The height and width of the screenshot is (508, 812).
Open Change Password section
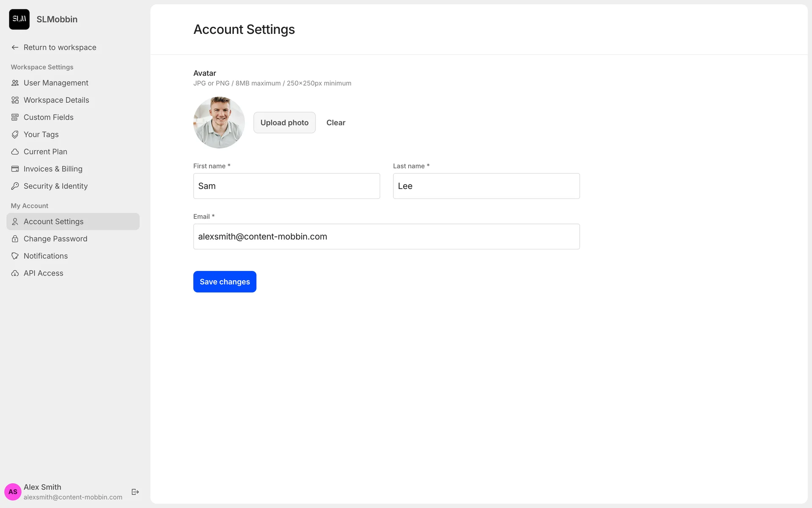click(x=55, y=239)
